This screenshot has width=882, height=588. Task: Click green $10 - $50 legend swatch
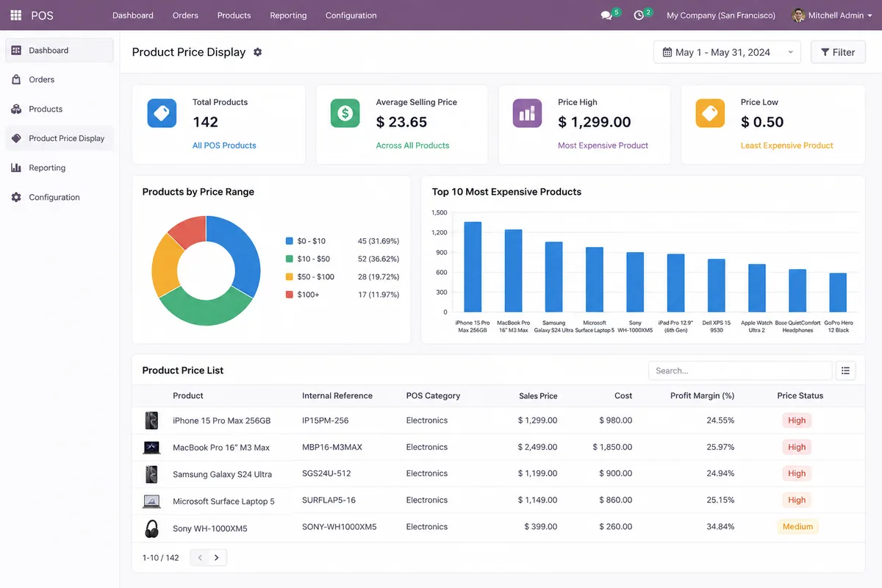(x=289, y=259)
